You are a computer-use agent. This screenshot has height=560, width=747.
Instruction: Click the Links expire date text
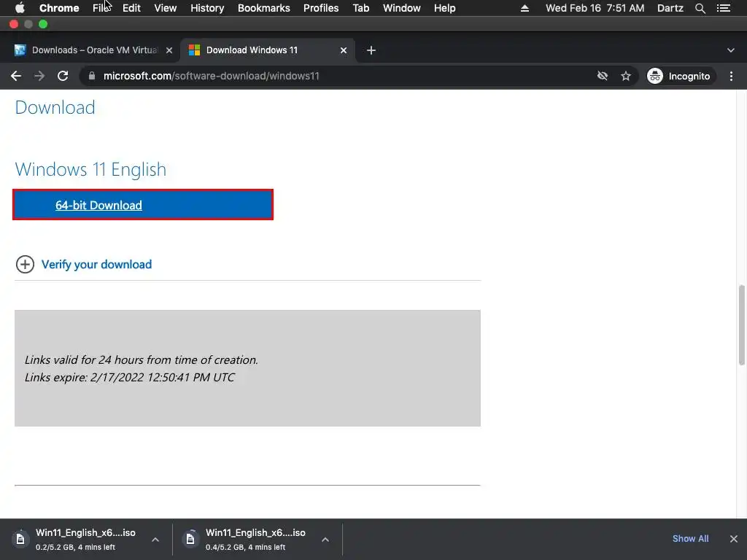tap(130, 377)
